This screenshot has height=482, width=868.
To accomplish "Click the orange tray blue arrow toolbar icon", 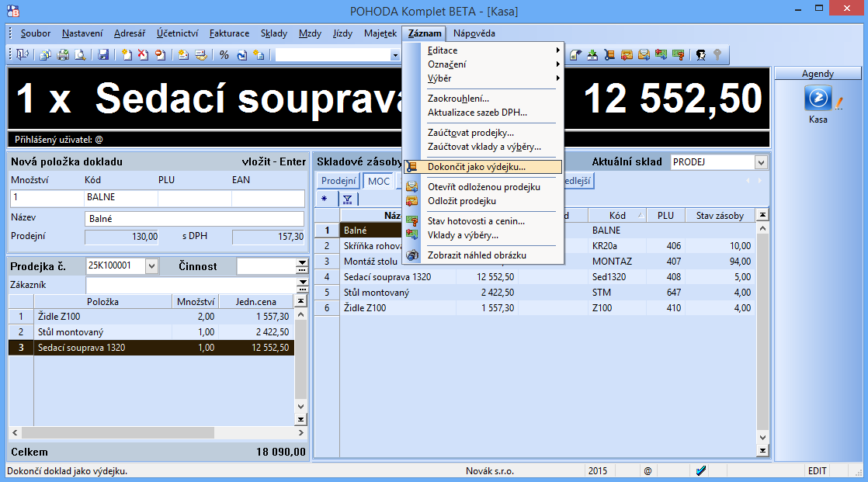I will [x=644, y=55].
